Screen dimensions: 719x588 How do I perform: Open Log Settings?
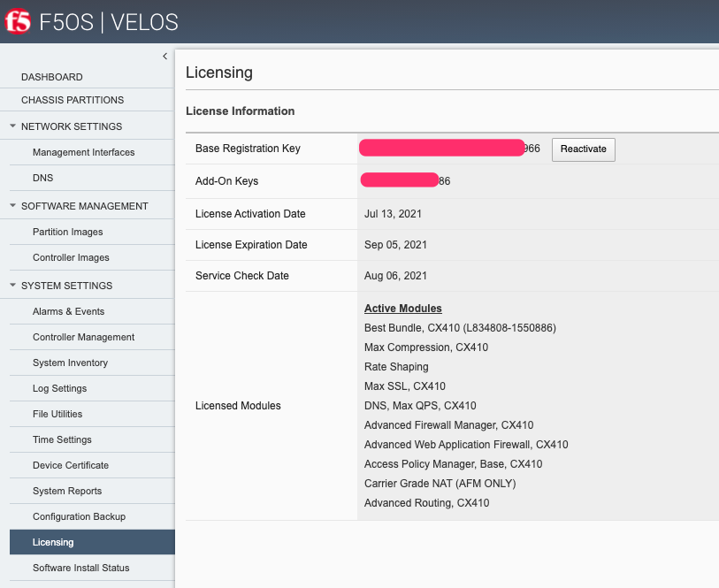click(x=59, y=389)
